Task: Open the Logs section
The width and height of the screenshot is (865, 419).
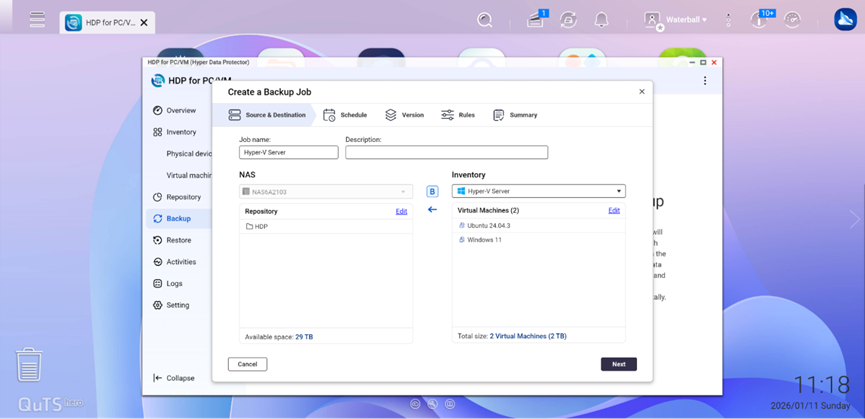Action: [174, 284]
